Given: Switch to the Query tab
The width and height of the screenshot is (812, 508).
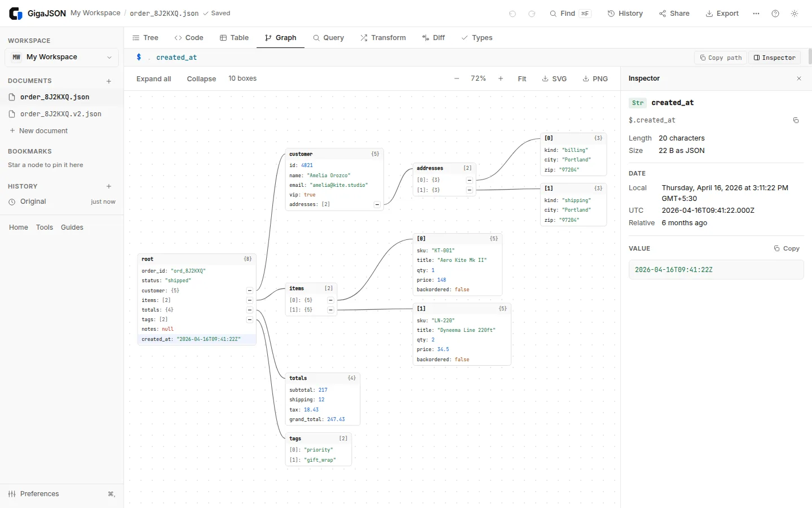Looking at the screenshot, I should click(x=329, y=38).
